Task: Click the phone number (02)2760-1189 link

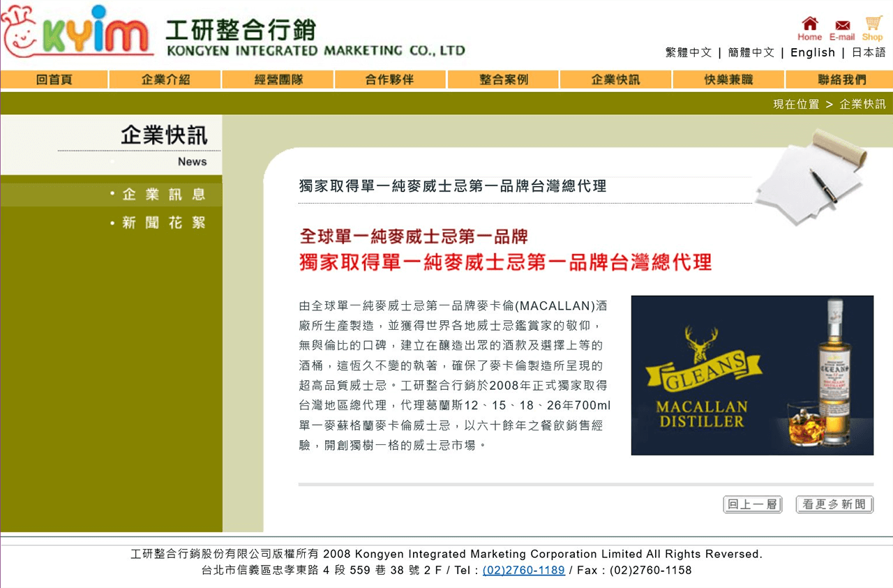Action: pos(524,570)
